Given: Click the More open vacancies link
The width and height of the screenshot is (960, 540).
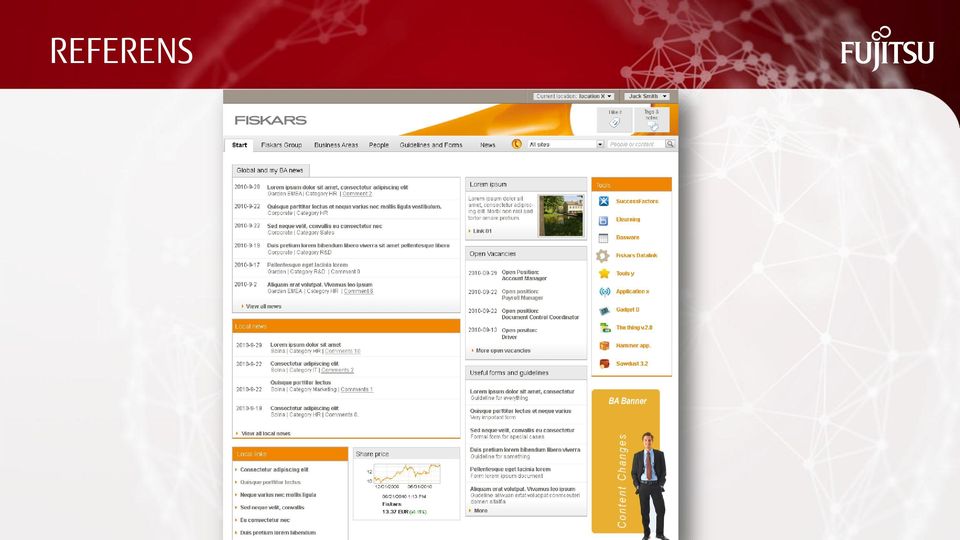Looking at the screenshot, I should [503, 351].
